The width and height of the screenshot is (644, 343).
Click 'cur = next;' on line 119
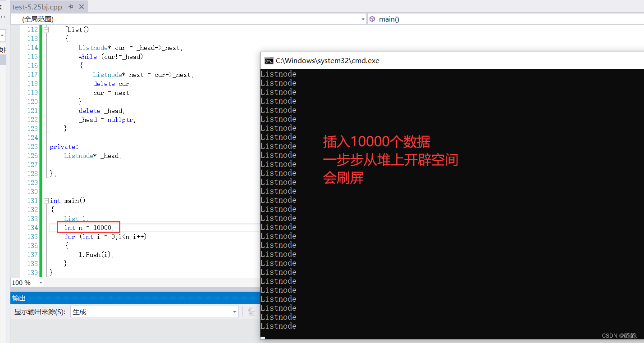pos(113,93)
